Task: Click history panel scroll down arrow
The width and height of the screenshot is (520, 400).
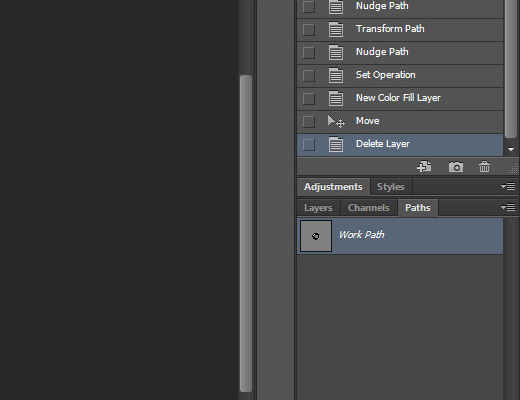Action: coord(511,150)
